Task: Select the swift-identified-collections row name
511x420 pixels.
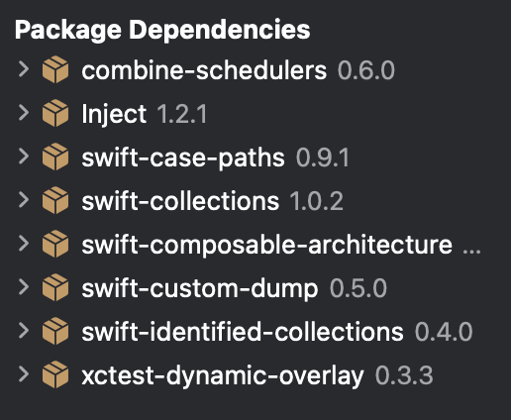Action: coord(243,332)
